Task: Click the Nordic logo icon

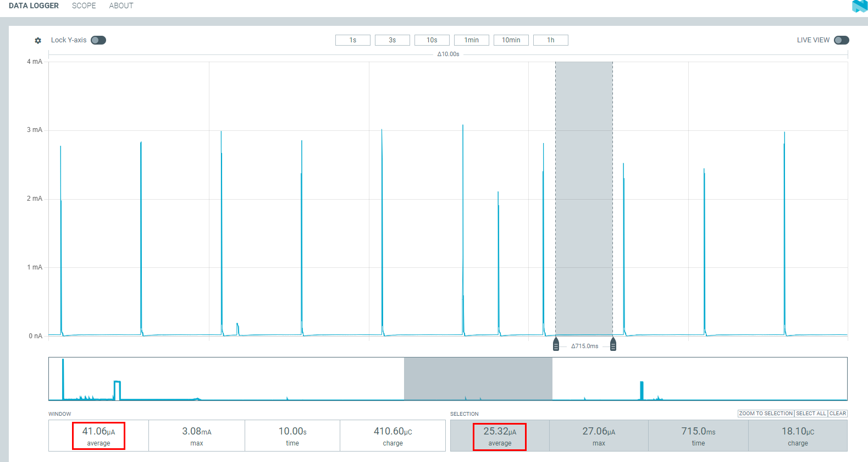Action: (x=859, y=6)
